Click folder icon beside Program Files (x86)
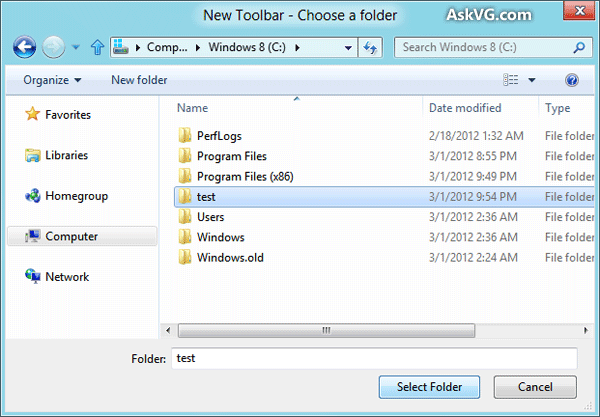600x417 pixels. click(185, 176)
